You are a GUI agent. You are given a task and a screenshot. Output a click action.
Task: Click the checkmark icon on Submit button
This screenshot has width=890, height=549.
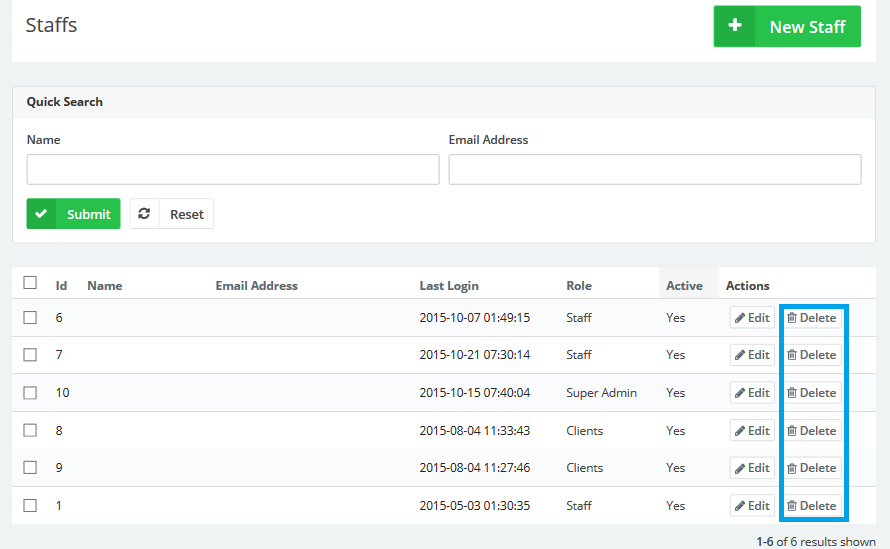tap(42, 214)
